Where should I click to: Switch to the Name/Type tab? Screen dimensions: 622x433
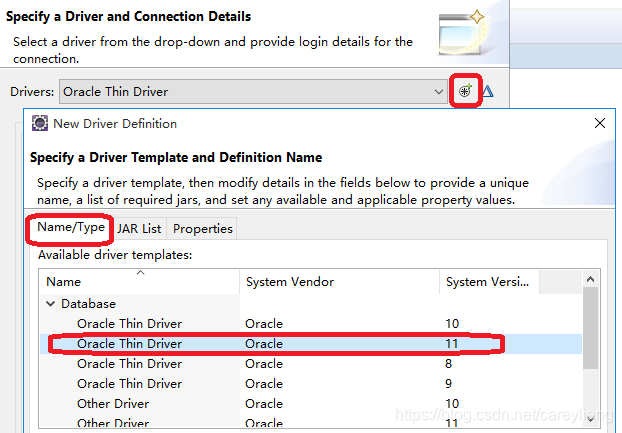71,228
